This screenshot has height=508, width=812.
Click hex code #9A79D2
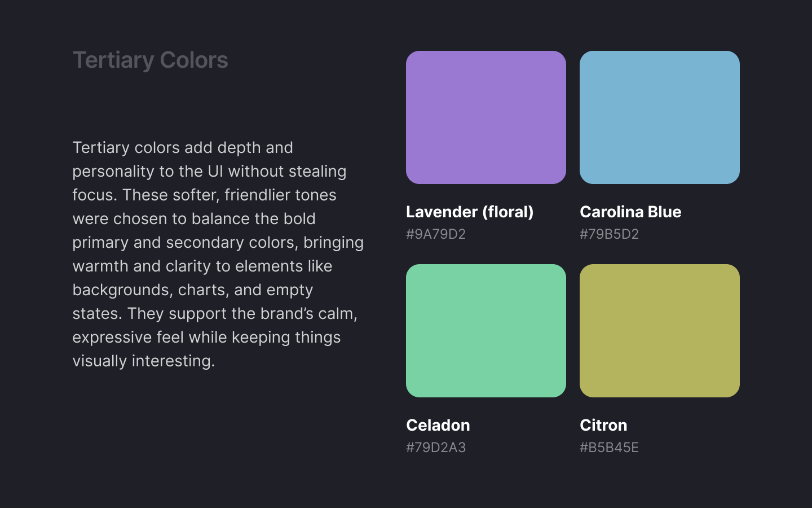[436, 234]
